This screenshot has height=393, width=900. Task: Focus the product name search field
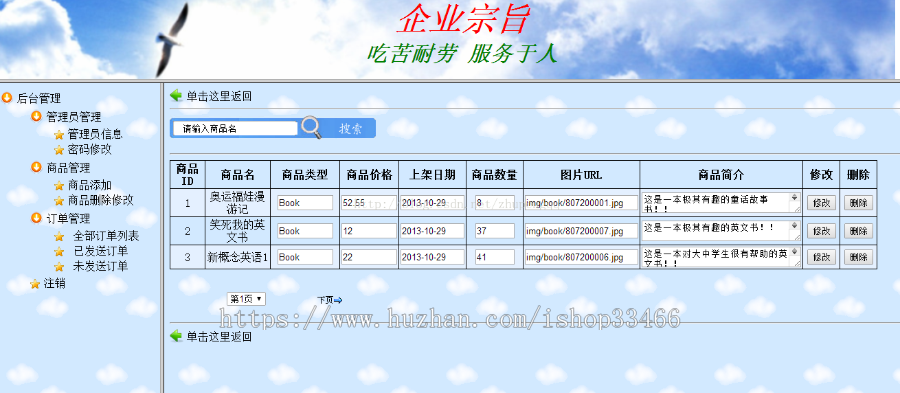234,129
